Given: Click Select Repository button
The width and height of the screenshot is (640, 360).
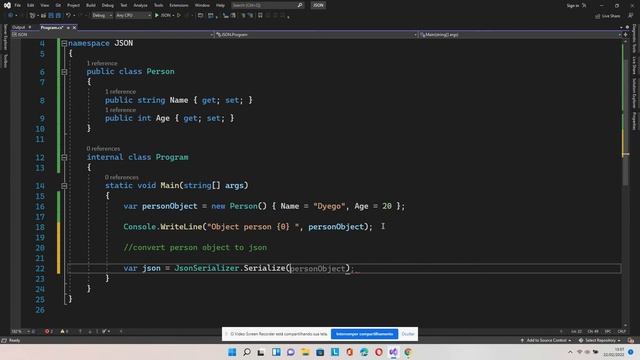Looking at the screenshot, I should (600, 340).
